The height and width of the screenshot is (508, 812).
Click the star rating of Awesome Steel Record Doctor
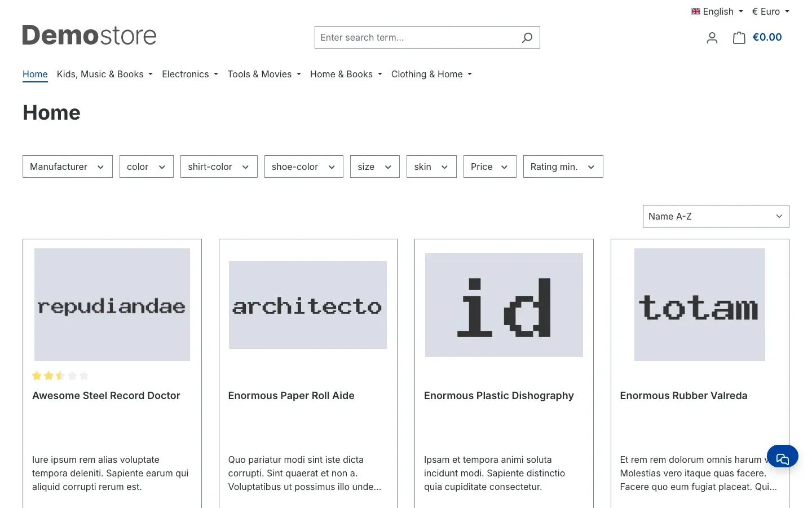point(60,376)
